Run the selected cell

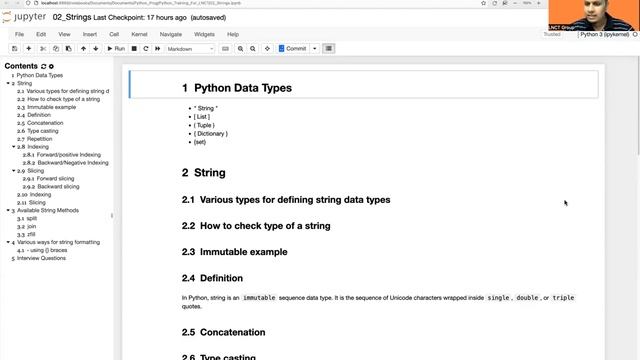click(x=116, y=49)
